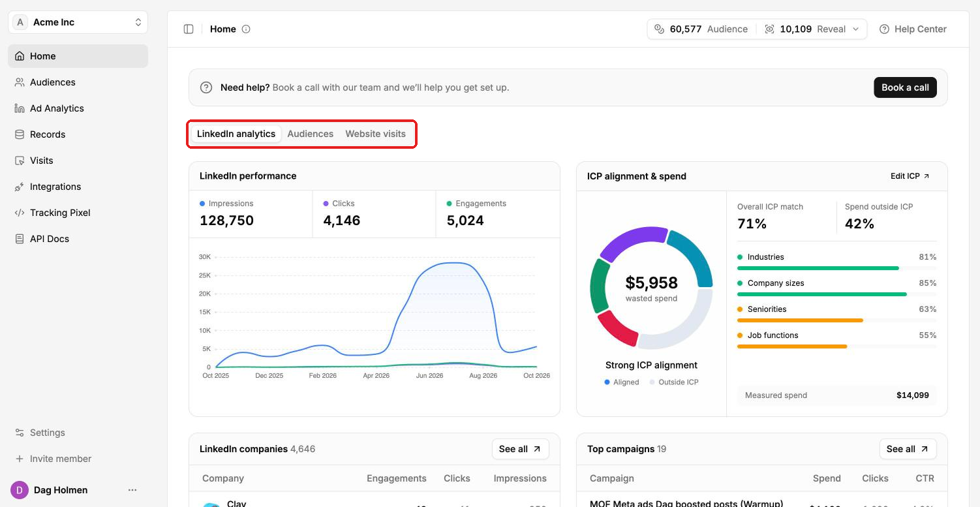Click See all for LinkedIn companies
The width and height of the screenshot is (980, 507).
[x=520, y=449]
